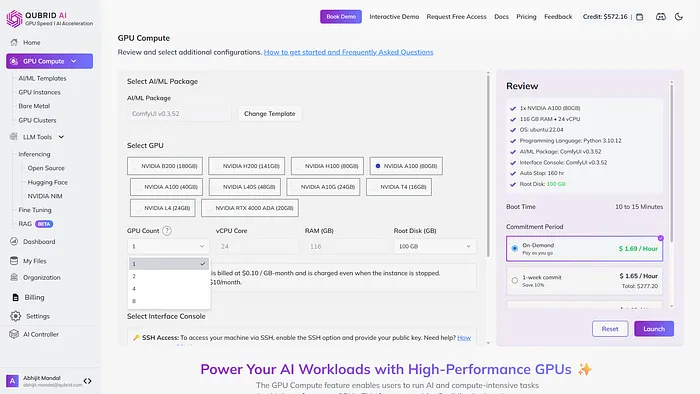This screenshot has width=700, height=394.
Task: Open Hugging Face under Inferencing
Action: (48, 182)
